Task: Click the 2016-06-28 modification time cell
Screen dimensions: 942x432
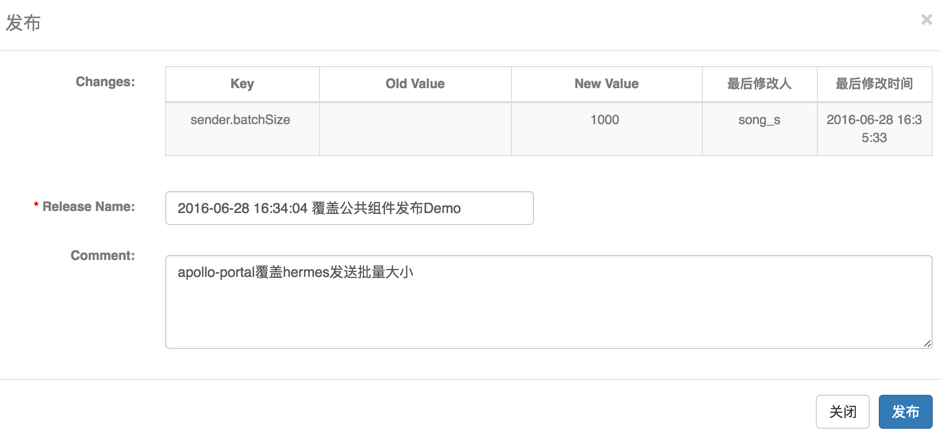Action: click(874, 128)
